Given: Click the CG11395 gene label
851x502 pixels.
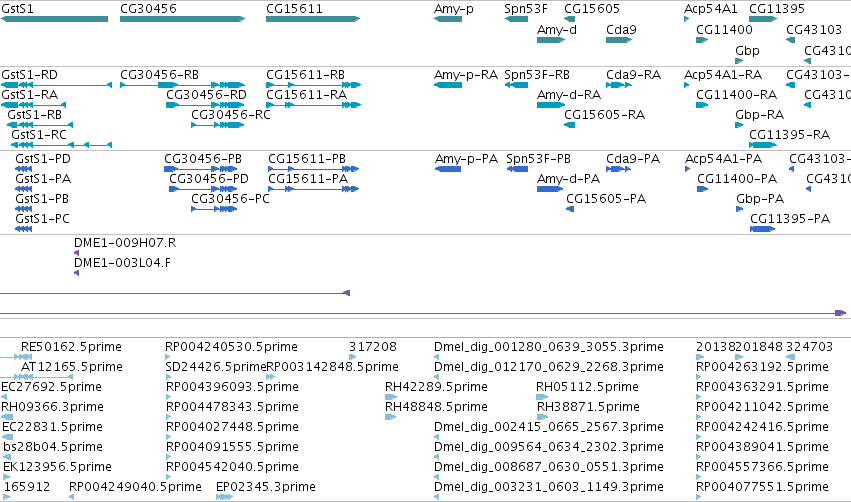Looking at the screenshot, I should (x=777, y=9).
